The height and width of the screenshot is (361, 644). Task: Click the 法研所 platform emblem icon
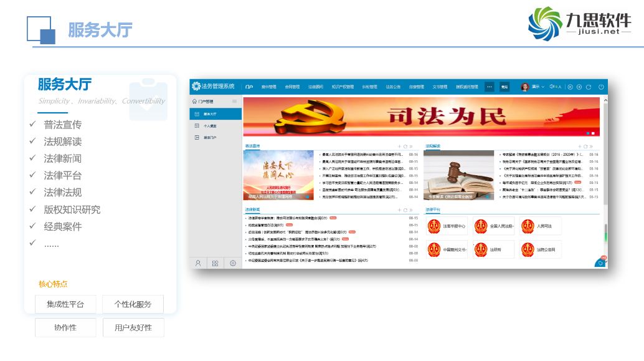coord(481,249)
